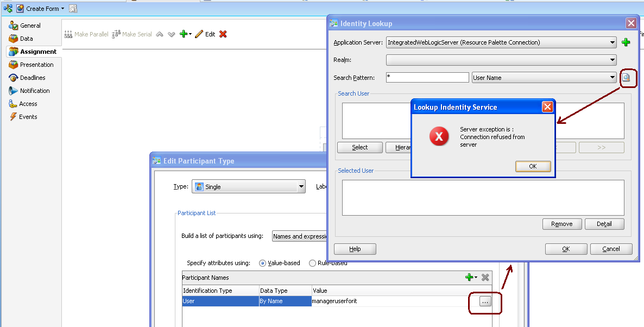Click the Search Pattern text field
The image size is (644, 327).
427,78
